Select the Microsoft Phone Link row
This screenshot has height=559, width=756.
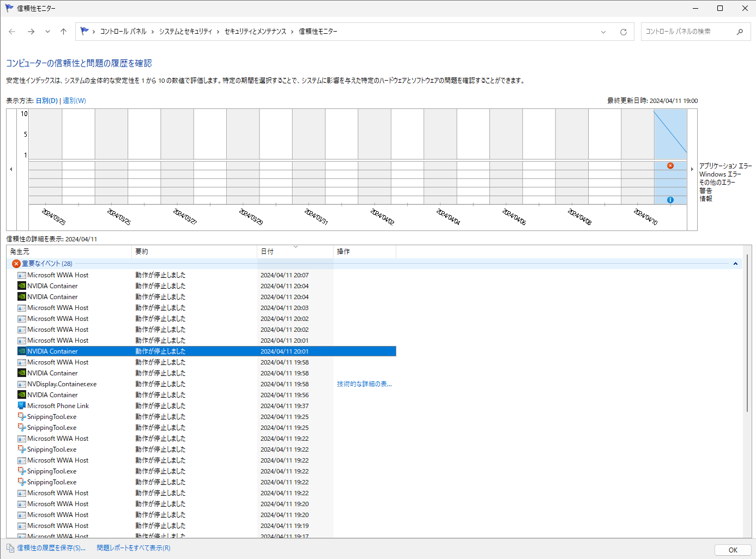click(206, 406)
